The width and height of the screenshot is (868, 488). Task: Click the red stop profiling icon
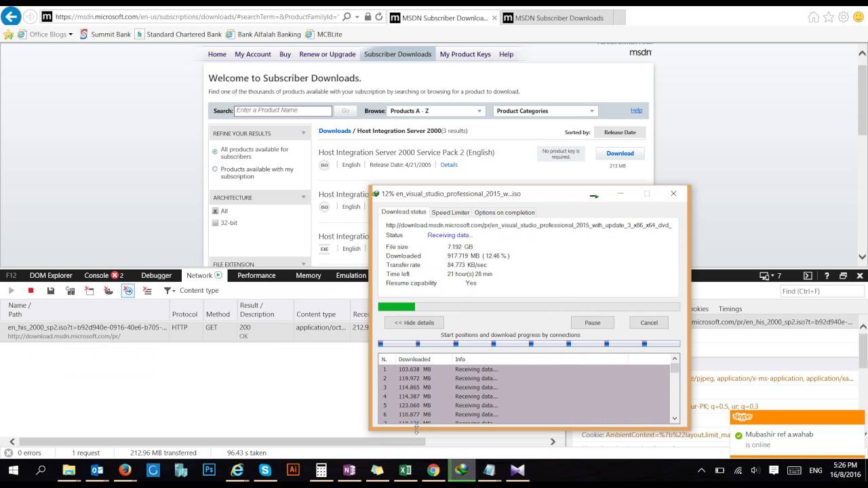(x=31, y=291)
